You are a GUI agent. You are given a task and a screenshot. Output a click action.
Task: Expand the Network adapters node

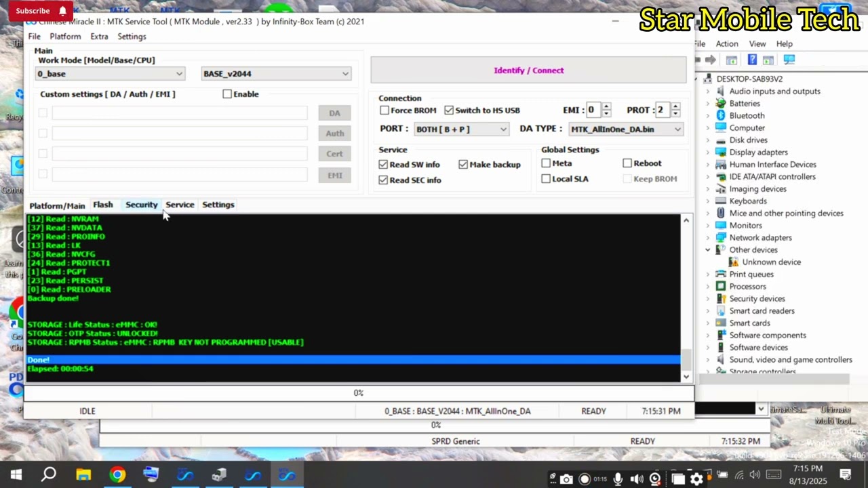pos(708,238)
